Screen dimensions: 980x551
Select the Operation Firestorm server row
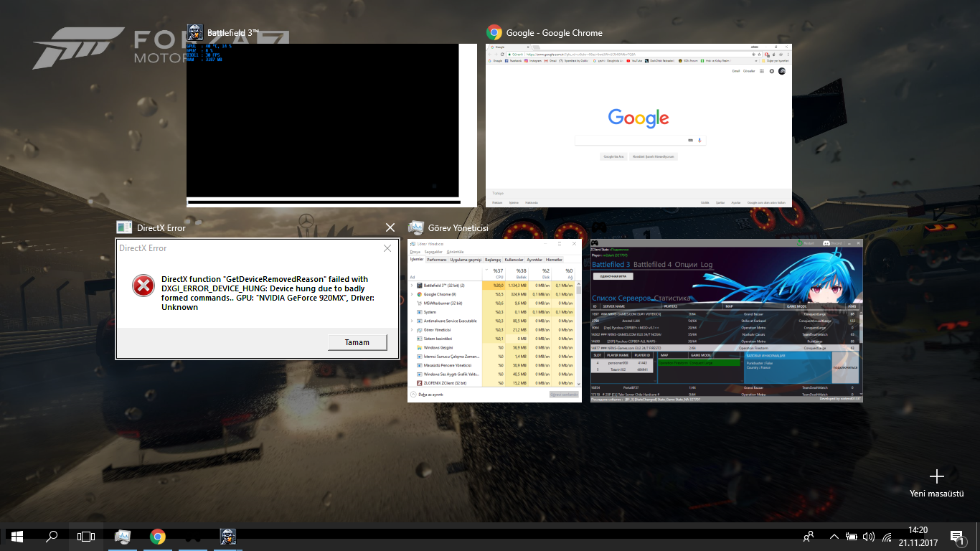click(x=726, y=348)
